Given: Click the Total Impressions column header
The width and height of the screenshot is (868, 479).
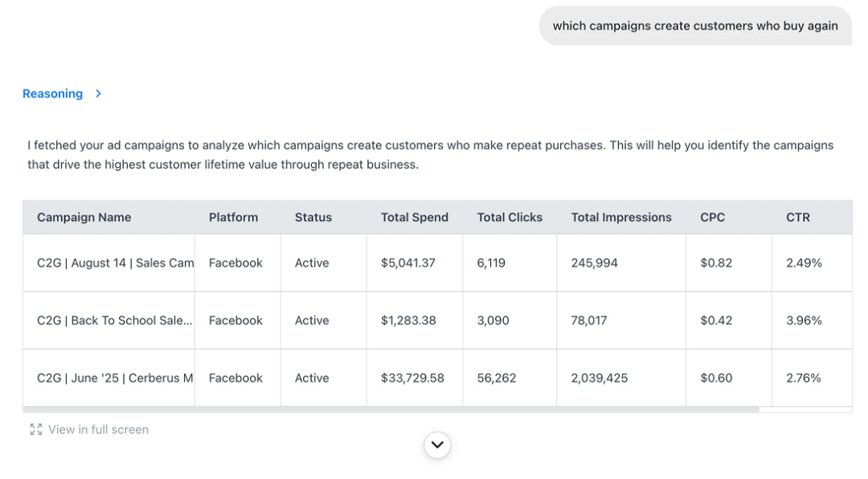Looking at the screenshot, I should tap(621, 217).
